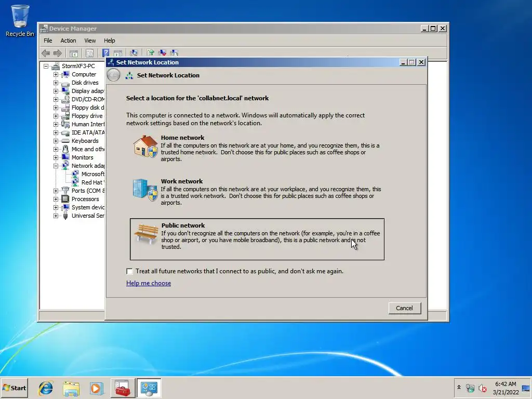This screenshot has height=399, width=532.
Task: Expand the DVD/CD-ROM drives node
Action: 56,99
